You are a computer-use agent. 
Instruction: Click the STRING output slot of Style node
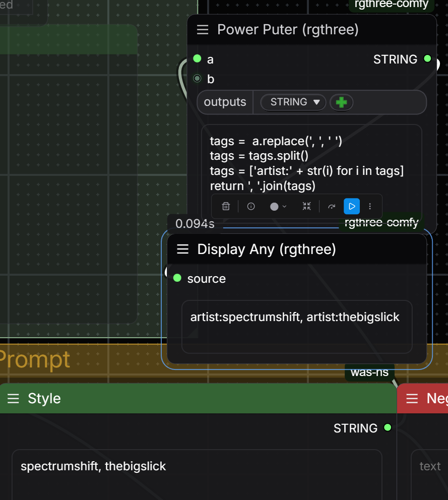click(388, 427)
